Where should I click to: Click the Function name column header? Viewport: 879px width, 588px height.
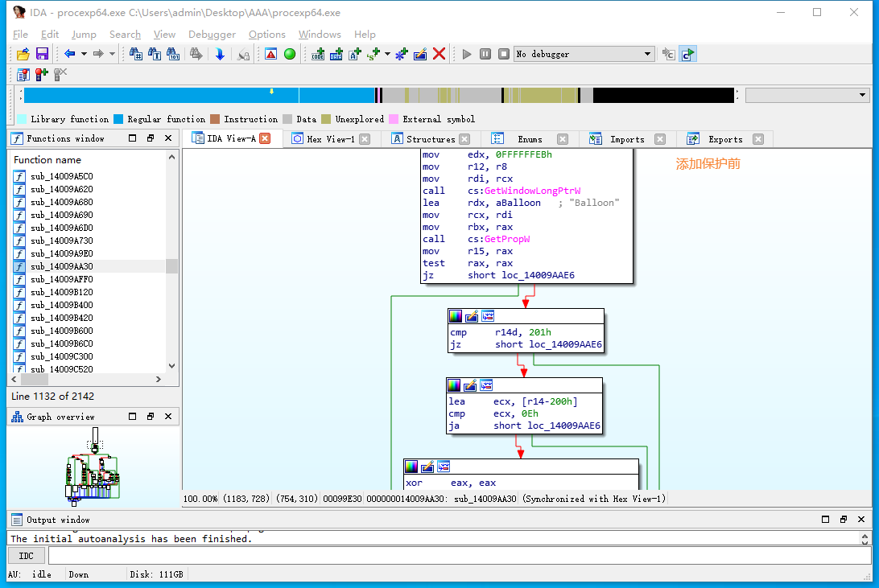pos(47,160)
